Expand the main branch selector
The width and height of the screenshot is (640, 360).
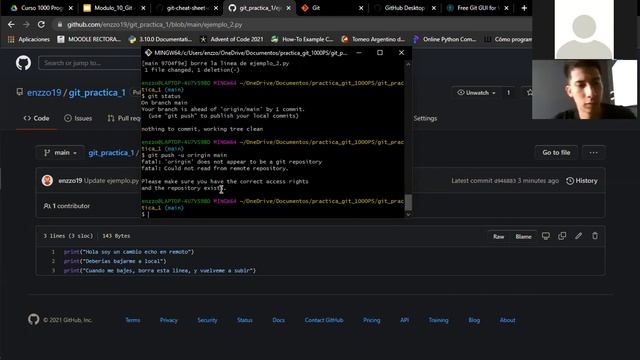click(60, 153)
